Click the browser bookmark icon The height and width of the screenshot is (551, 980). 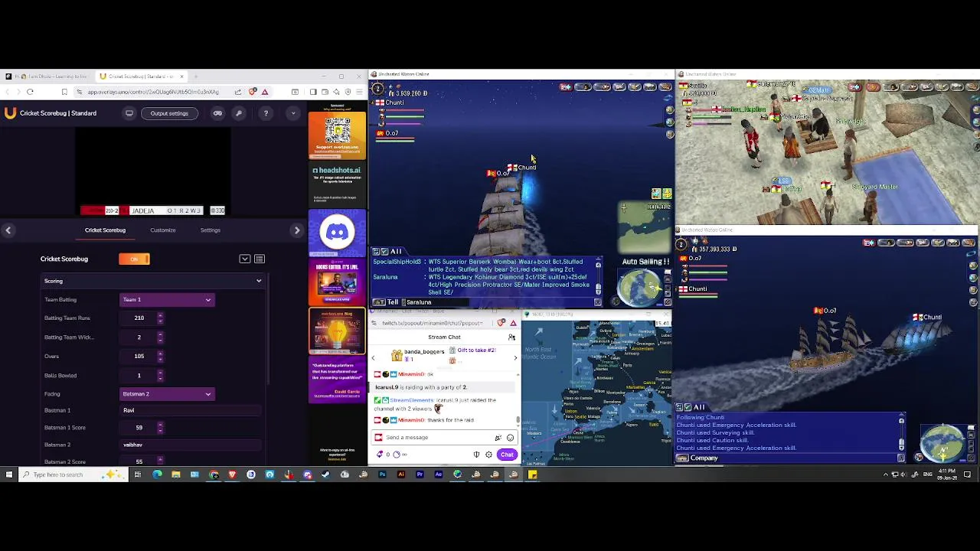[x=64, y=92]
